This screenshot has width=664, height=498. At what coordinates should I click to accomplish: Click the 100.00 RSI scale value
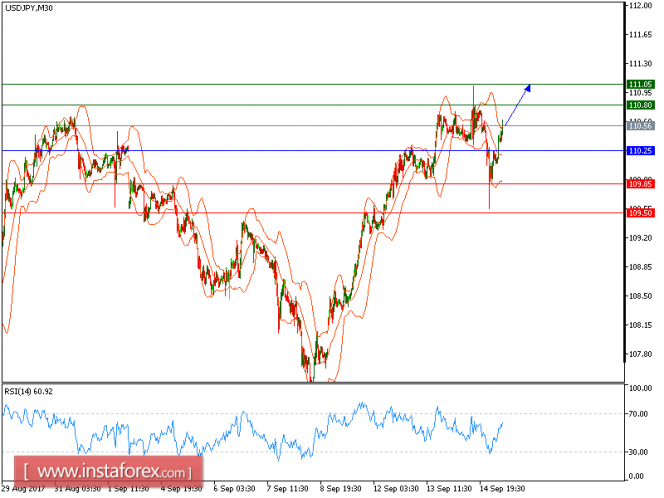click(640, 388)
